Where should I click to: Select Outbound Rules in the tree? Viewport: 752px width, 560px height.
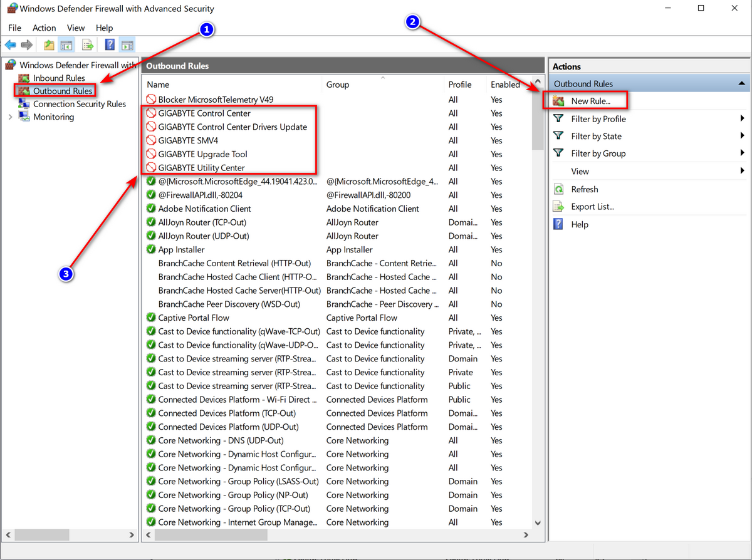click(63, 91)
